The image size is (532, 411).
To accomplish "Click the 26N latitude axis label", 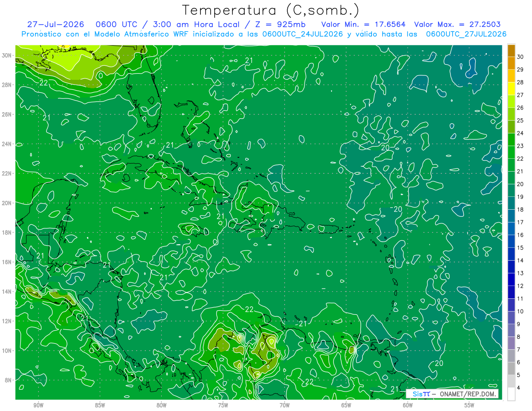I will pos(8,114).
